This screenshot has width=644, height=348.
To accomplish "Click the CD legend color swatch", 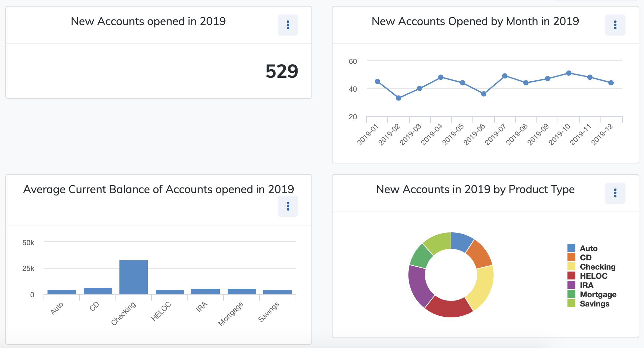I will click(571, 257).
